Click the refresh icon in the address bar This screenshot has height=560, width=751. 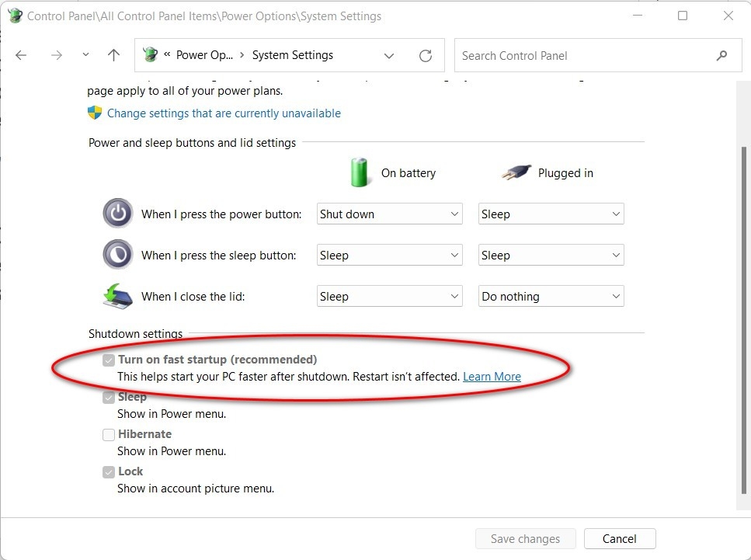coord(425,55)
